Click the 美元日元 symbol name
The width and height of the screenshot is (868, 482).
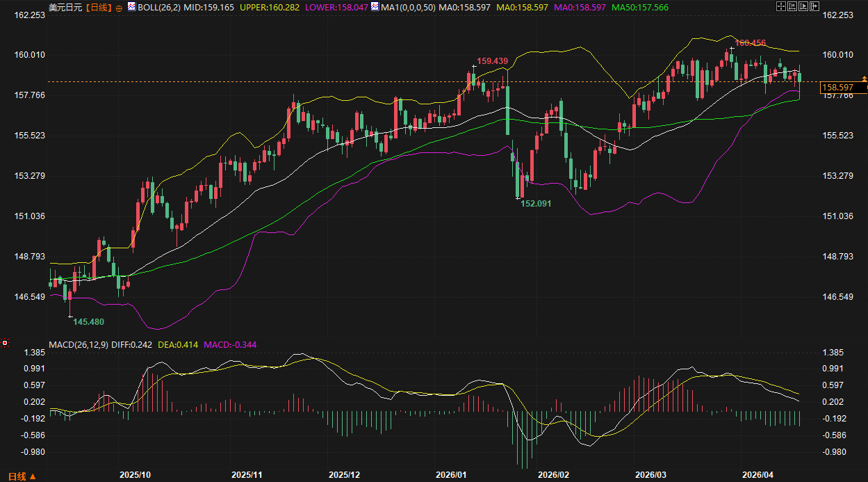pos(64,7)
